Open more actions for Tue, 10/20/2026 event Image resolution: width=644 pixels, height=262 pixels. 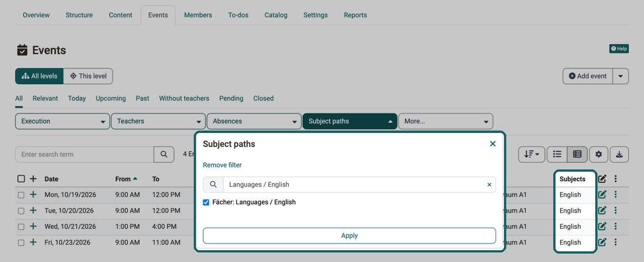[x=615, y=210]
